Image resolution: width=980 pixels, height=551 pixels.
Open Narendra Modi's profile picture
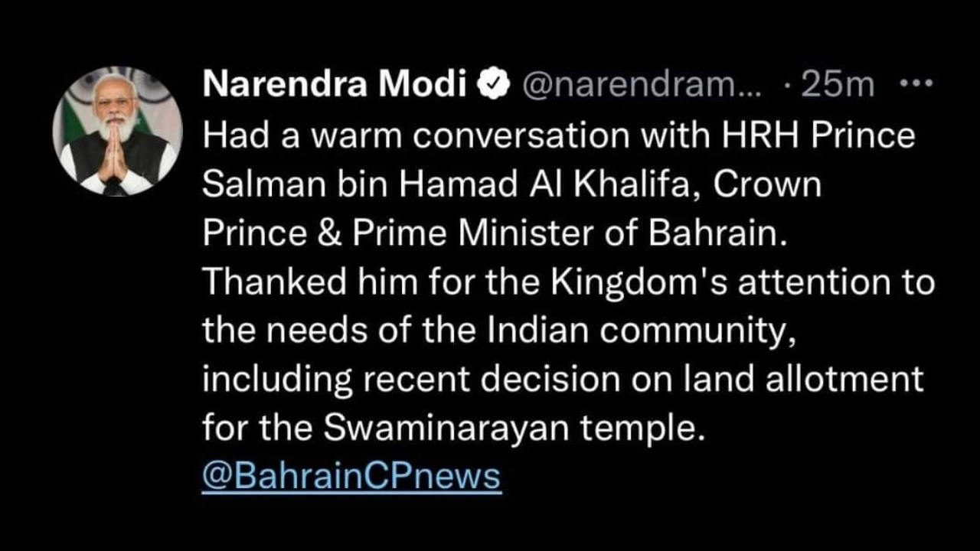117,130
